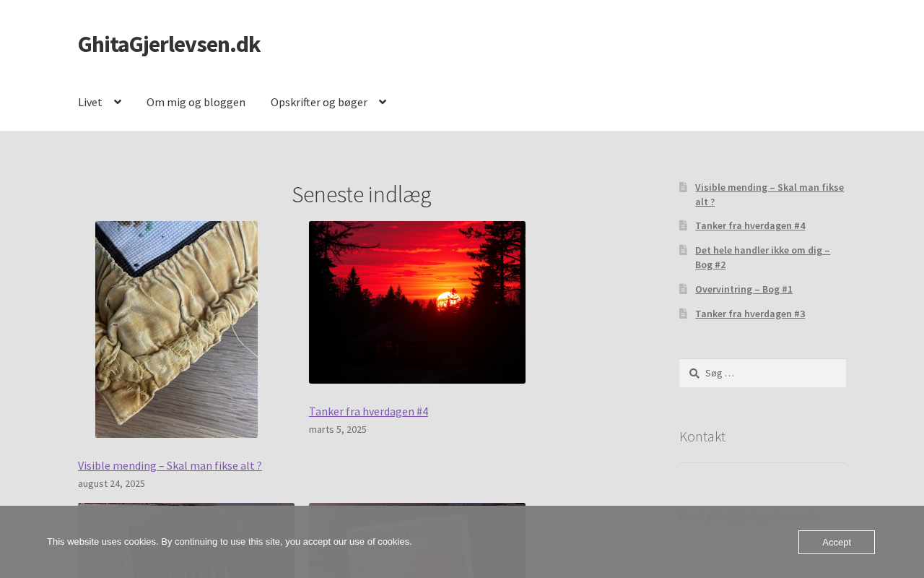Accept the cookie notice
Image resolution: width=924 pixels, height=578 pixels.
pyautogui.click(x=837, y=542)
